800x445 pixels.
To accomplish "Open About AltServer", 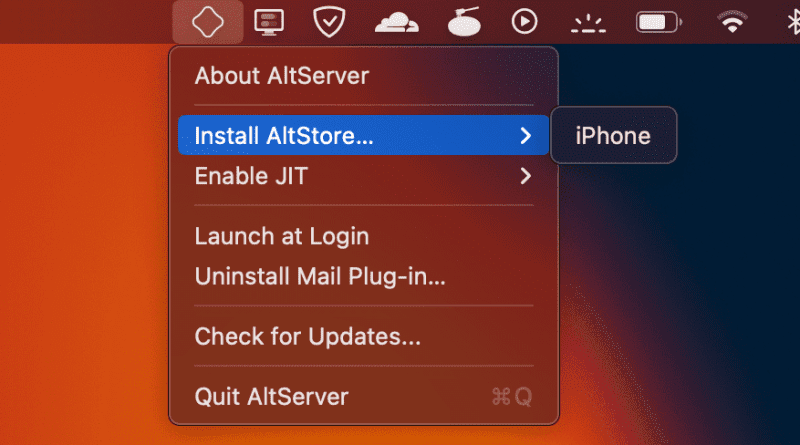I will click(x=364, y=76).
